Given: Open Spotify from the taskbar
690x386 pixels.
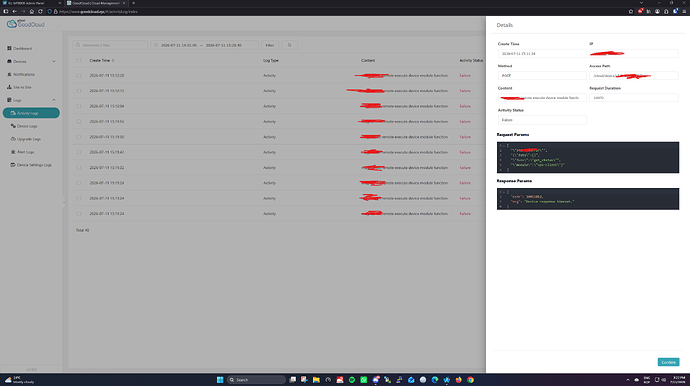Looking at the screenshot, I should [352, 379].
